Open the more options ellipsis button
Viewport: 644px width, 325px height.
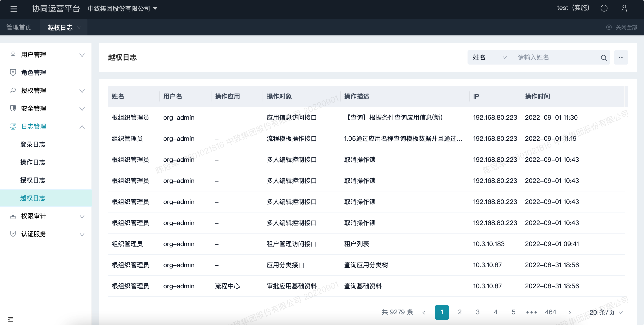click(x=621, y=58)
